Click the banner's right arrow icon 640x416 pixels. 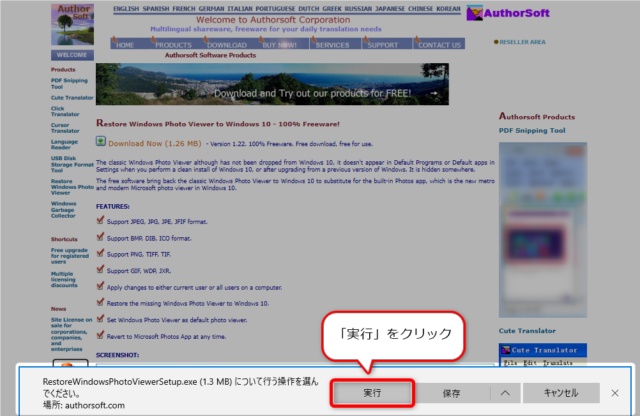click(x=433, y=93)
